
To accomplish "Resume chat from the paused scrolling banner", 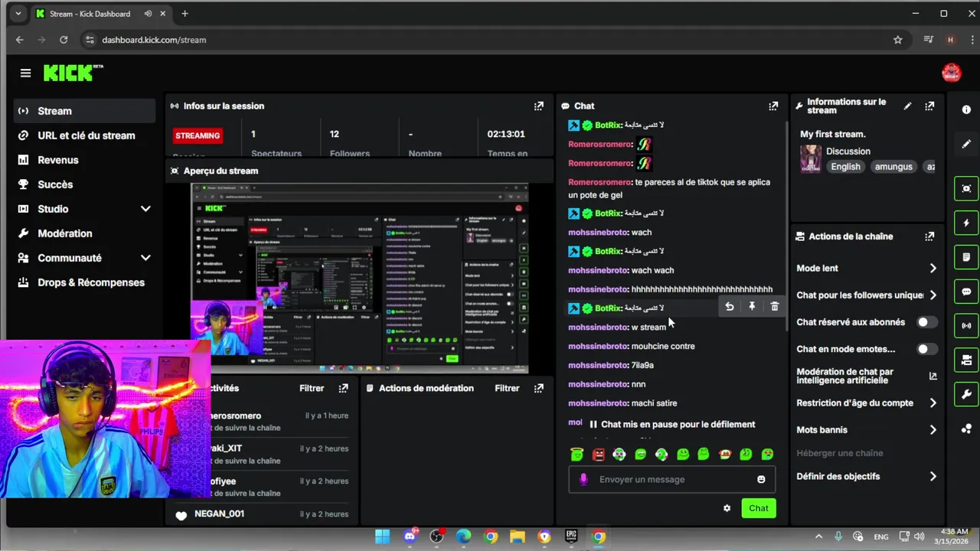I will 671,424.
